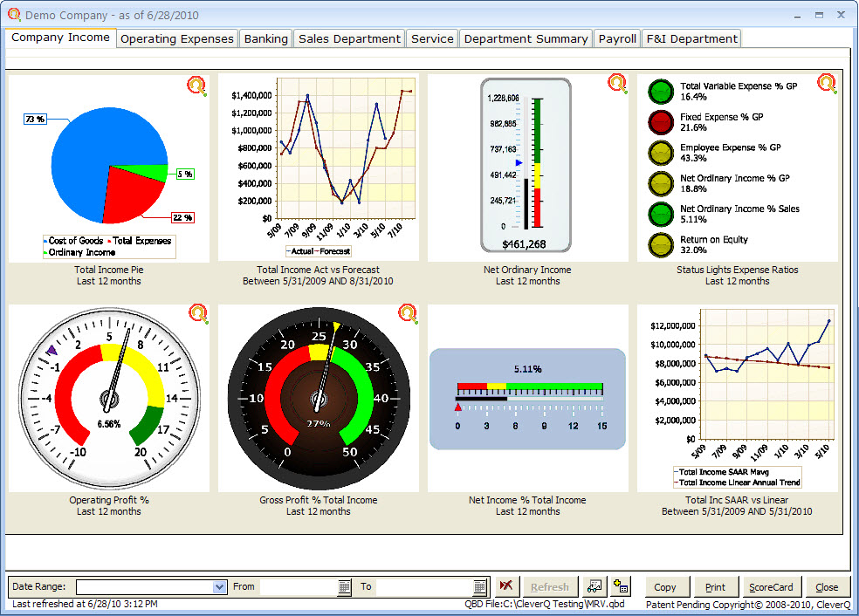Open the calendar picker for the To date
859x616 pixels.
pyautogui.click(x=478, y=586)
